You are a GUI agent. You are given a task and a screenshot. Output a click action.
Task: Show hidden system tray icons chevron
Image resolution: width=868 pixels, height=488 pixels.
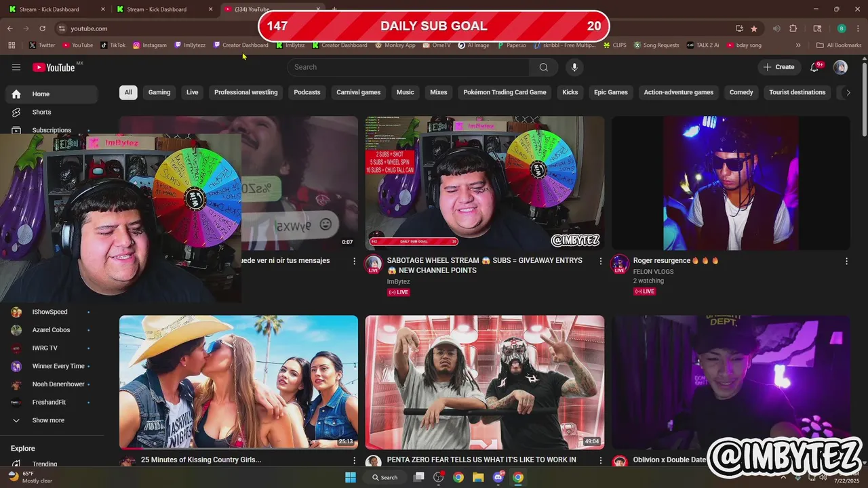click(783, 477)
